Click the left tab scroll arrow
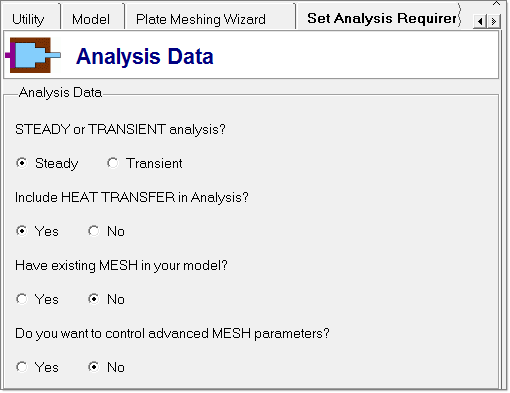 click(480, 21)
